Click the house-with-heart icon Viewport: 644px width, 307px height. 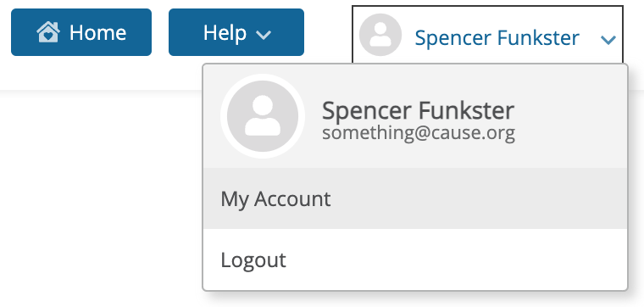(x=48, y=32)
